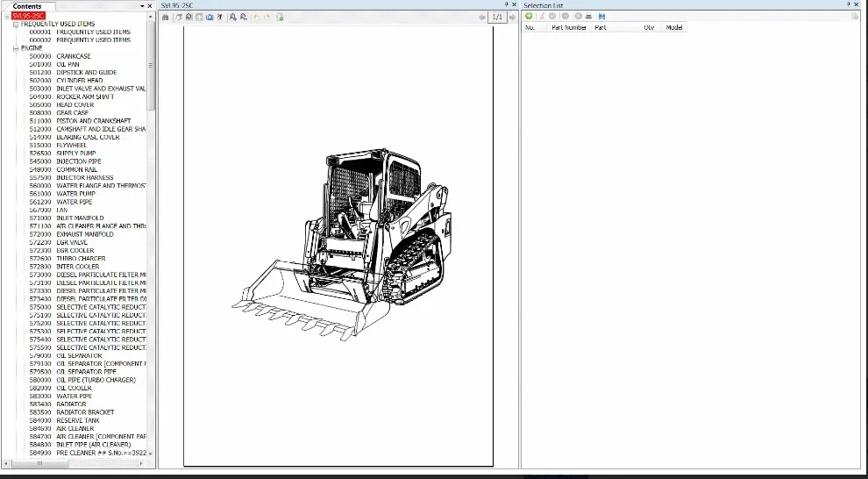Click the page number field 1/1
Image resolution: width=868 pixels, height=479 pixels.
[x=496, y=17]
